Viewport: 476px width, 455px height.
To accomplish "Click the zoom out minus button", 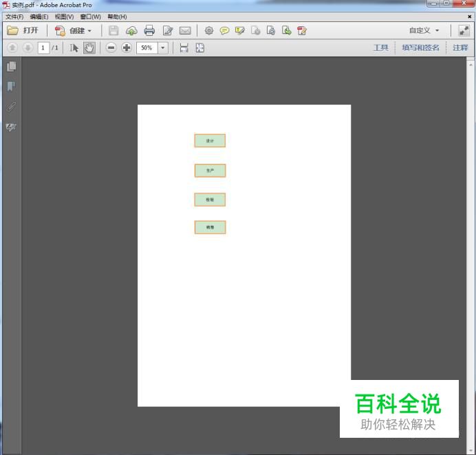I will 111,47.
